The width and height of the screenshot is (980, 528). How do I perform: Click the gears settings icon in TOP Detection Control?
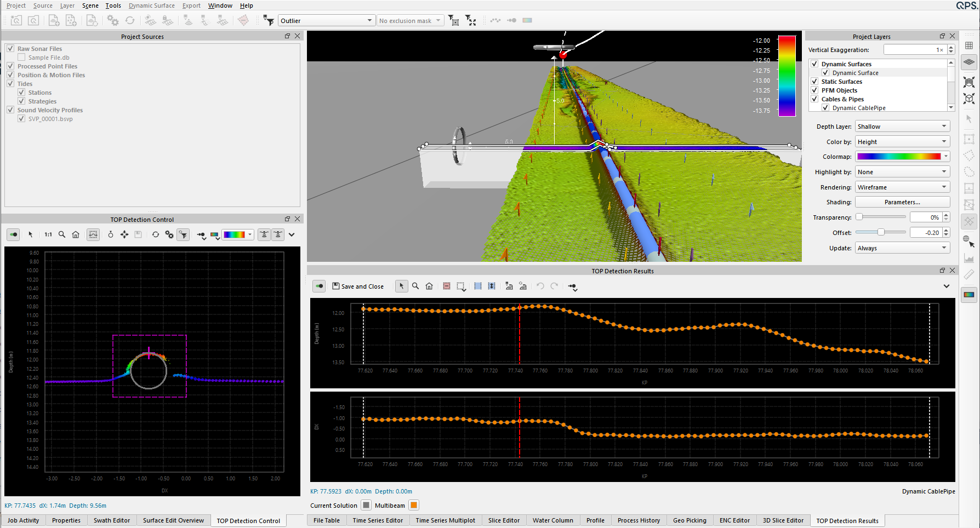pos(169,234)
